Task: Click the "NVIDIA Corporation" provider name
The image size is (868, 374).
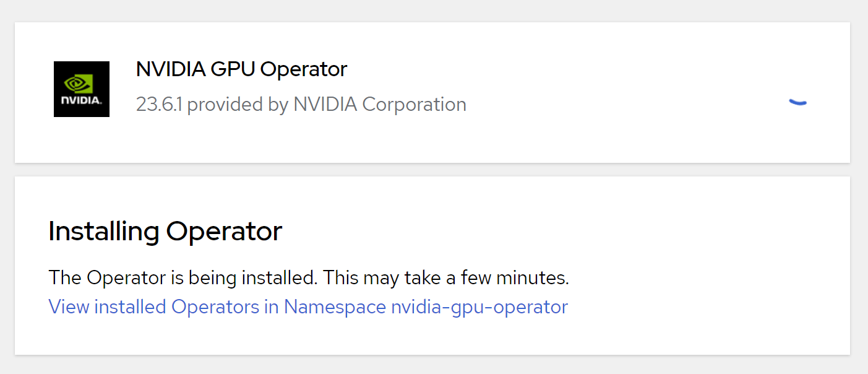Action: tap(380, 105)
